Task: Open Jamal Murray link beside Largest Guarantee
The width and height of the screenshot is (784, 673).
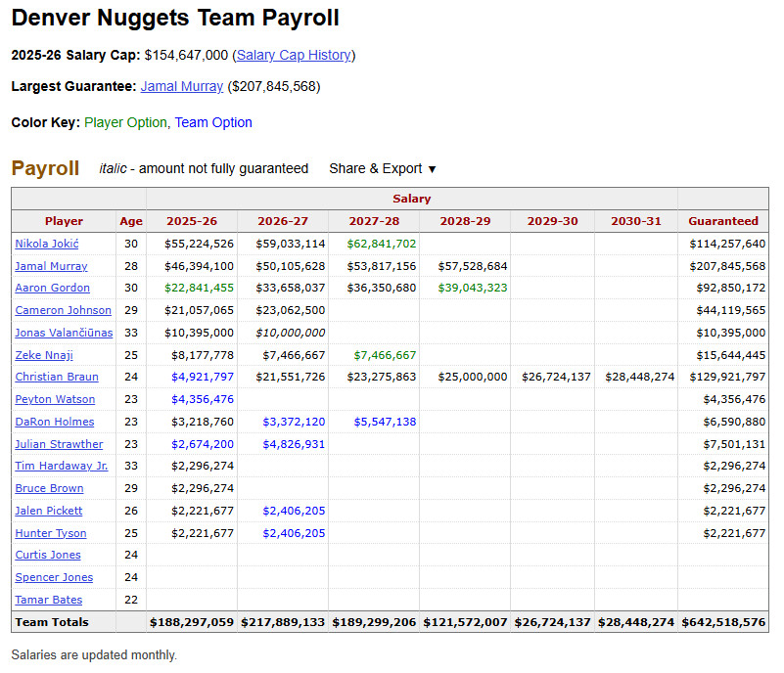Action: coord(181,86)
